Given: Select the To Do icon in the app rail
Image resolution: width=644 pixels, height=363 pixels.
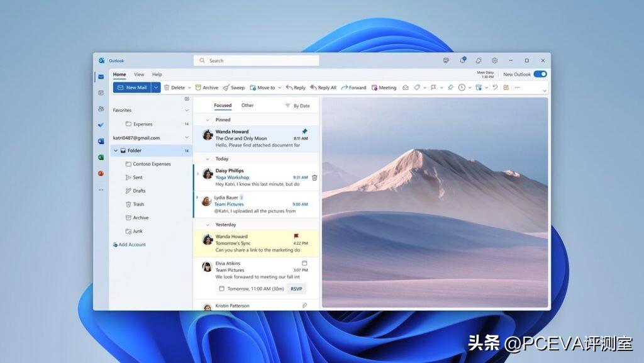Looking at the screenshot, I should [102, 125].
